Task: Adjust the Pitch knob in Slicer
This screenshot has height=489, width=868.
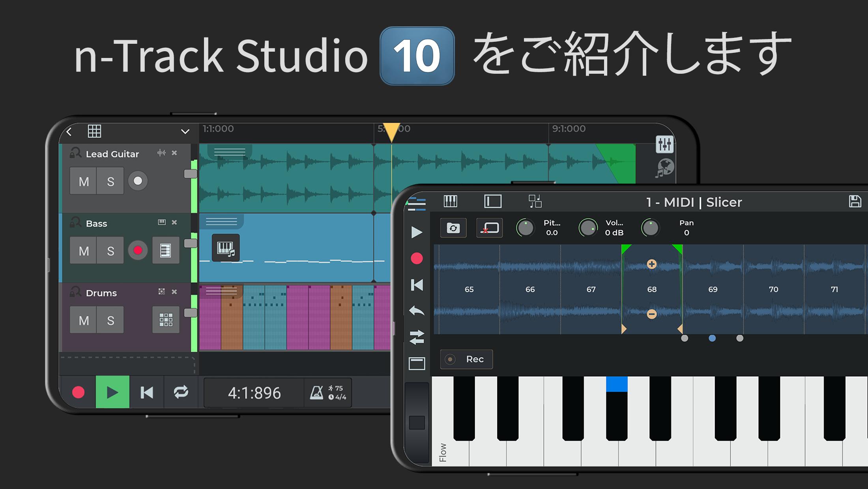Action: [x=526, y=228]
